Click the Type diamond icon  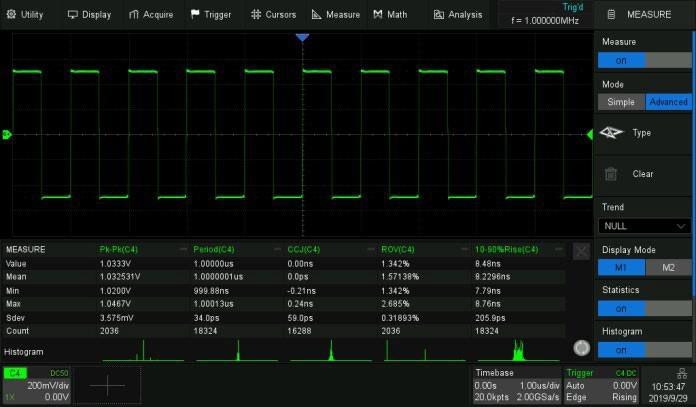(611, 133)
